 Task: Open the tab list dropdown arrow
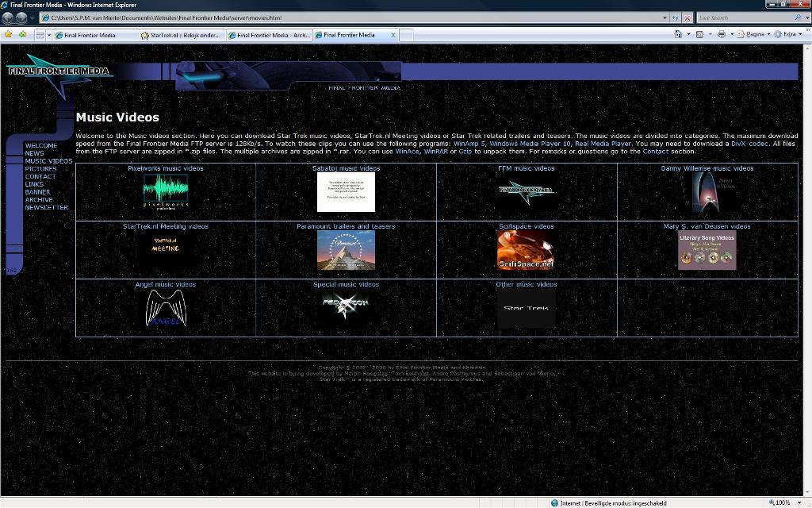[x=49, y=35]
